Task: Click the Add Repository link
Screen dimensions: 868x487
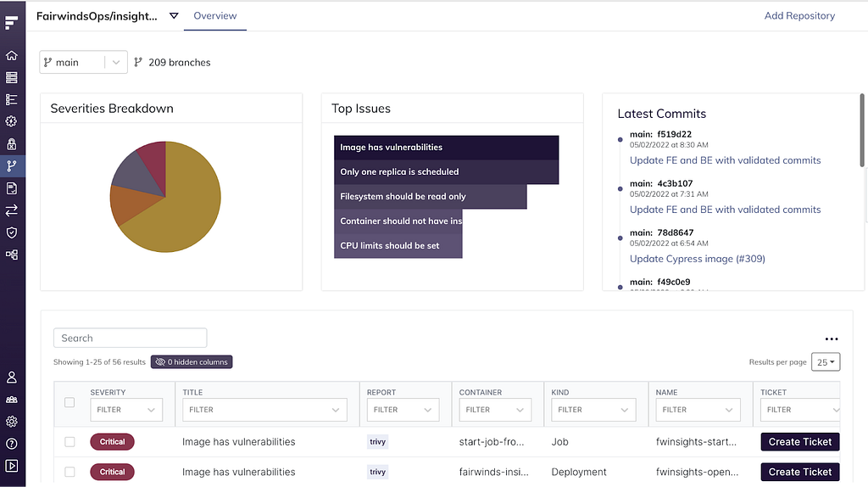Action: pos(799,16)
